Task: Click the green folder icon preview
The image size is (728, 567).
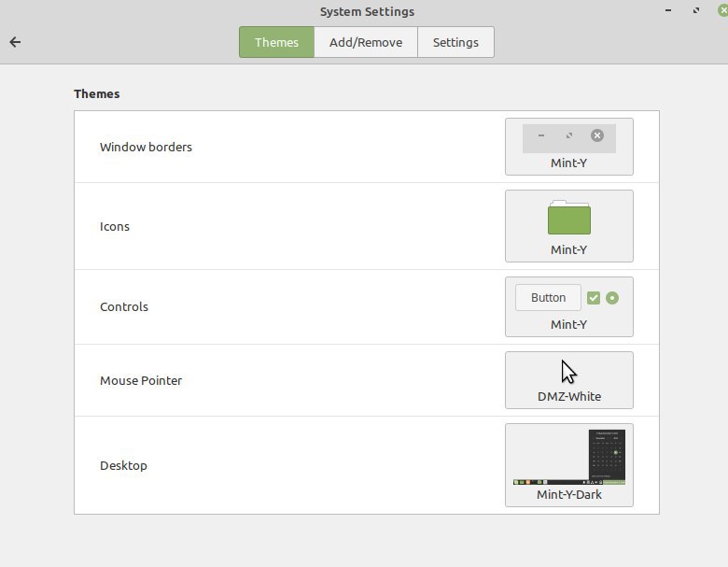Action: tap(568, 219)
